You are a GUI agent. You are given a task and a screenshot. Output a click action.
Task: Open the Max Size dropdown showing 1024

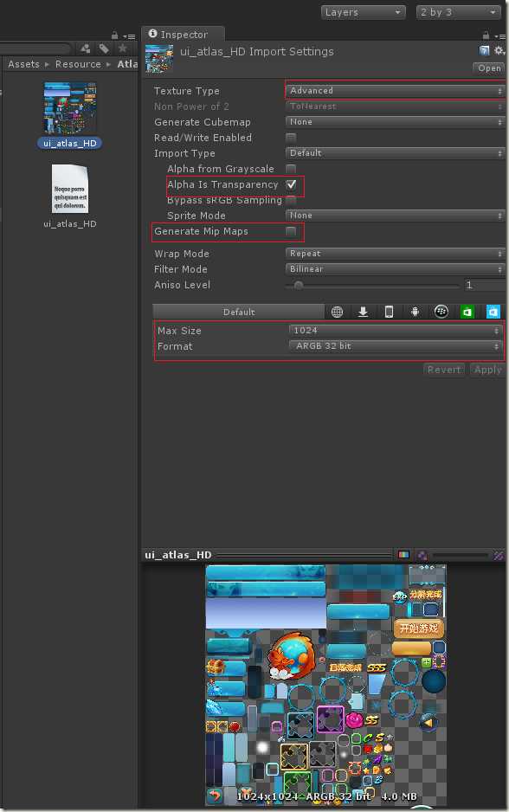[395, 331]
